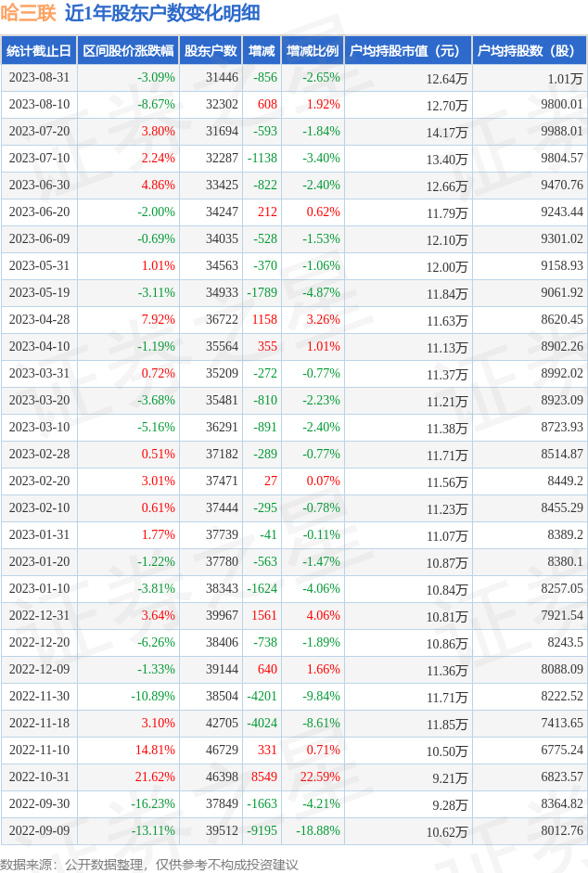Select the change value -1624
Screen dimensions: 588x873
click(262, 588)
